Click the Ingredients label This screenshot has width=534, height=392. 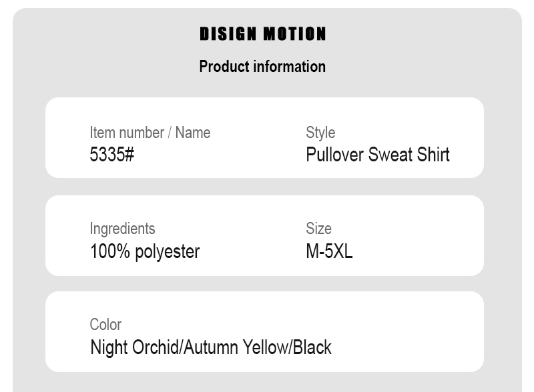(x=123, y=229)
